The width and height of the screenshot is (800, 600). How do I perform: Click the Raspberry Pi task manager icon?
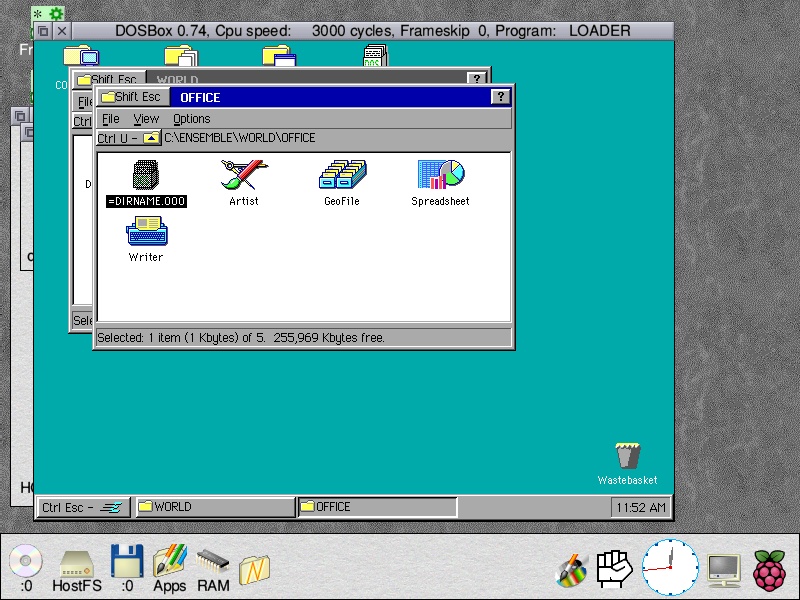coord(769,568)
